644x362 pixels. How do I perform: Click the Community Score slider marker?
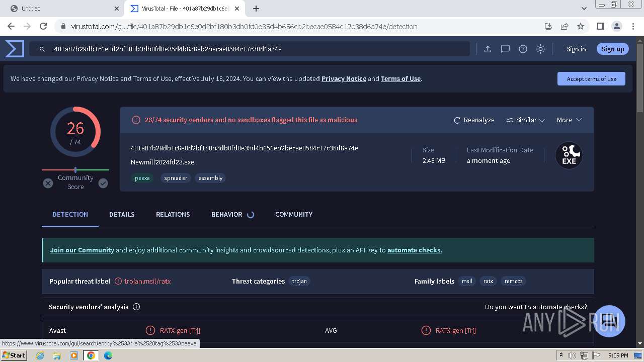pos(75,170)
